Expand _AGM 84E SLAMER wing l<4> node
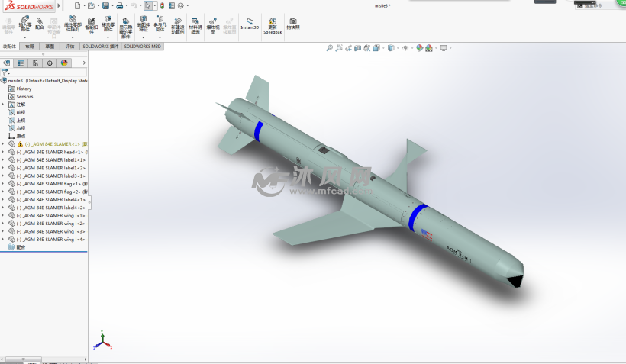The height and width of the screenshot is (364, 626). coord(3,240)
